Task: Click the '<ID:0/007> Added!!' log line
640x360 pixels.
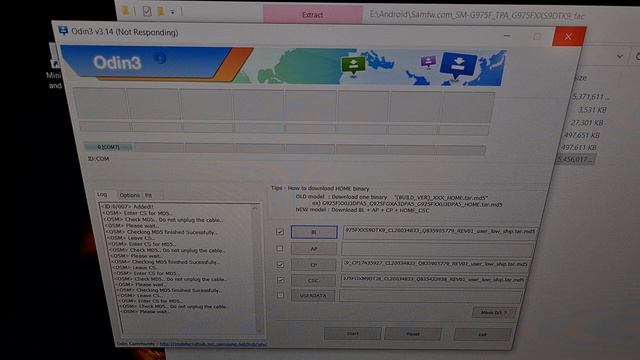Action: point(128,207)
